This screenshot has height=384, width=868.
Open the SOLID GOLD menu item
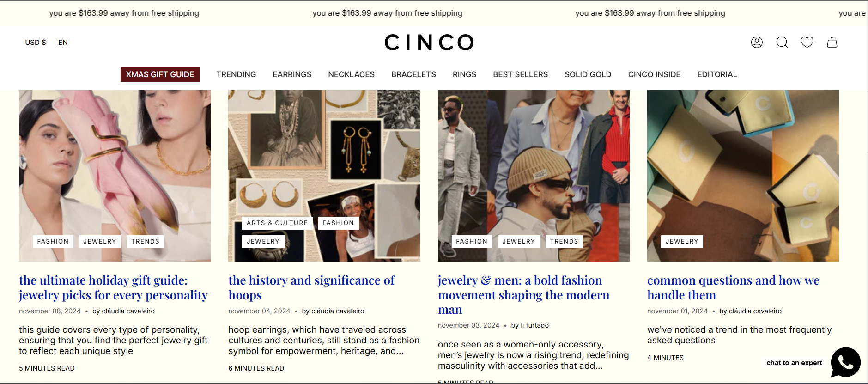(588, 74)
